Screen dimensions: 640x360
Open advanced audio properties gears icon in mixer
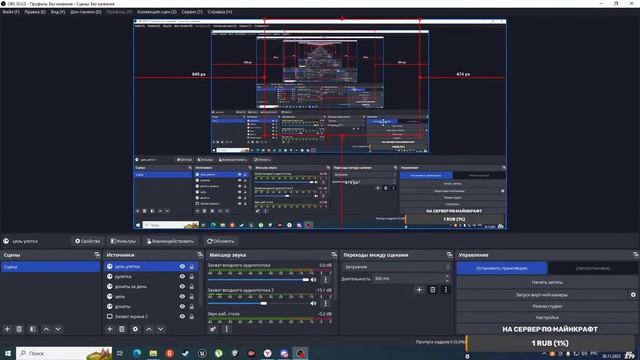click(213, 329)
